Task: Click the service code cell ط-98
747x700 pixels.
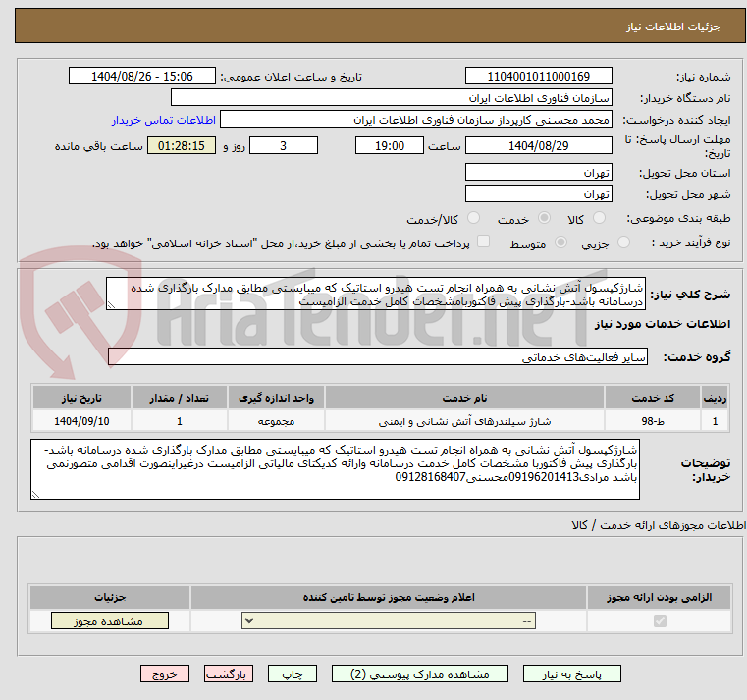Action: coord(653,421)
